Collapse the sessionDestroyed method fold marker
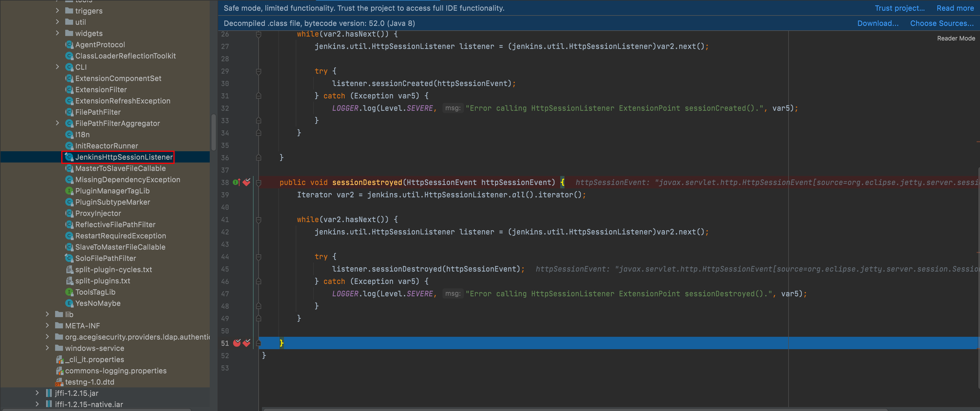The width and height of the screenshot is (980, 411). point(259,183)
